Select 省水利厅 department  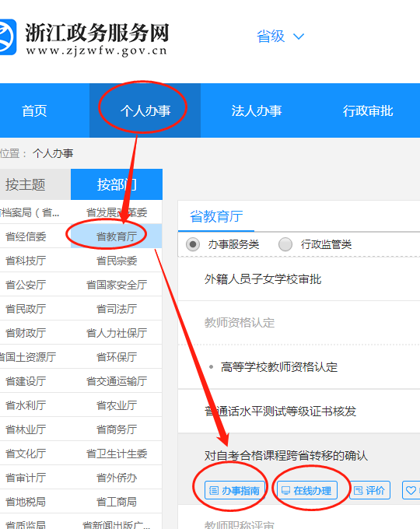click(x=26, y=405)
